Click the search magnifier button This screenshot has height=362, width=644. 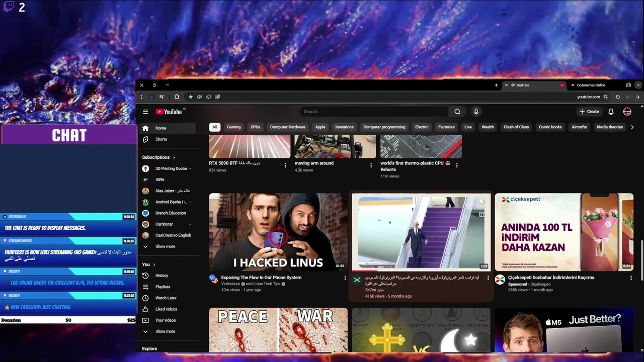pyautogui.click(x=457, y=112)
